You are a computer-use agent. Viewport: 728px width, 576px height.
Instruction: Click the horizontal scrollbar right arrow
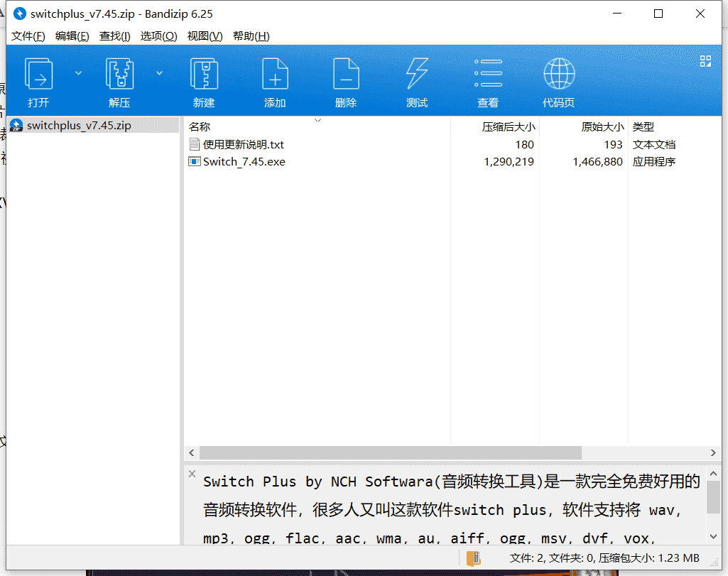(713, 452)
